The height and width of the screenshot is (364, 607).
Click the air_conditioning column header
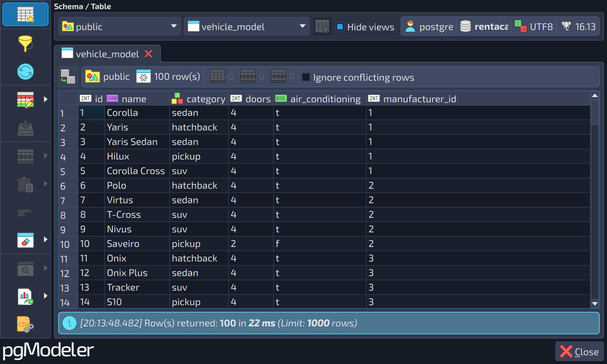(320, 99)
